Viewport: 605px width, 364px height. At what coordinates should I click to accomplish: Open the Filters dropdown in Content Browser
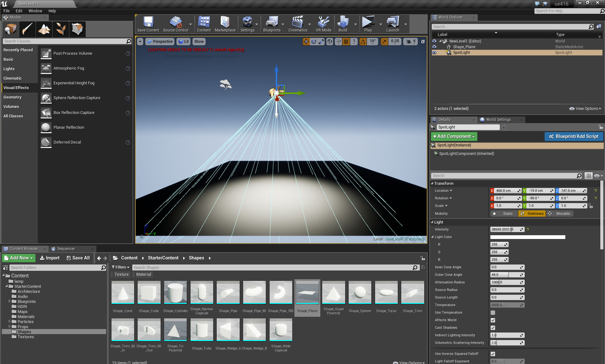click(121, 267)
